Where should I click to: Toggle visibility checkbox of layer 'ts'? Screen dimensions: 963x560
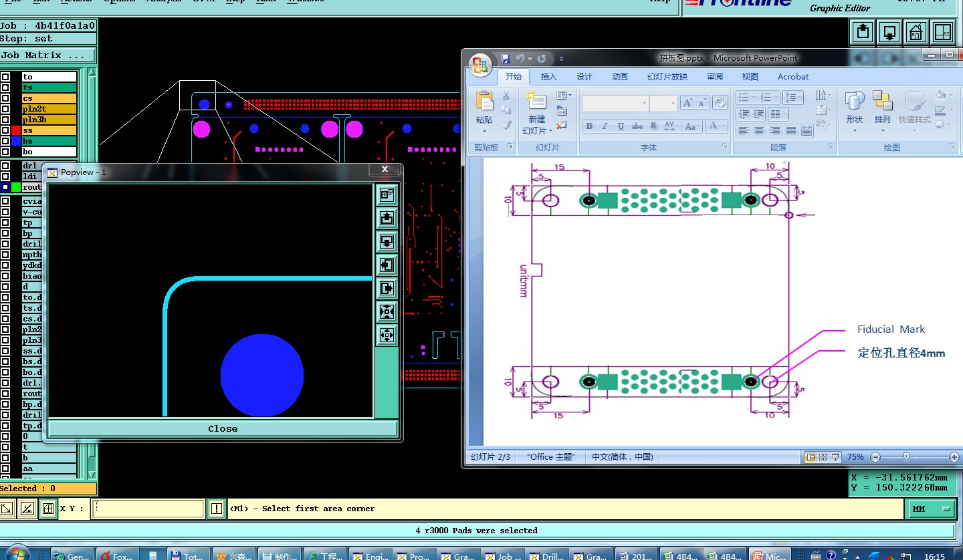(x=5, y=88)
